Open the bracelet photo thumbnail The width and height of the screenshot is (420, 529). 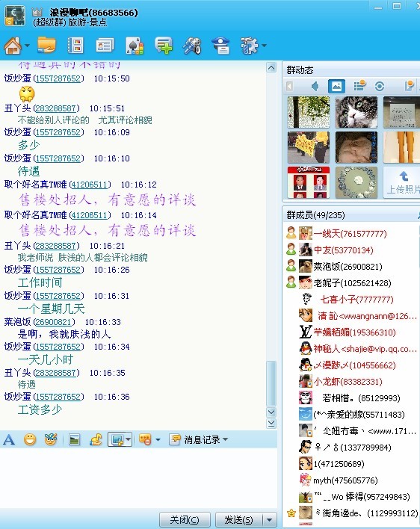coord(356,182)
